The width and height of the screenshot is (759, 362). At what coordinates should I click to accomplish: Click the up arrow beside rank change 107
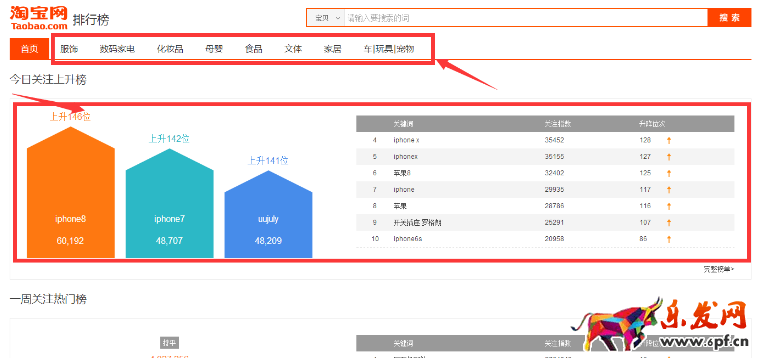(669, 223)
